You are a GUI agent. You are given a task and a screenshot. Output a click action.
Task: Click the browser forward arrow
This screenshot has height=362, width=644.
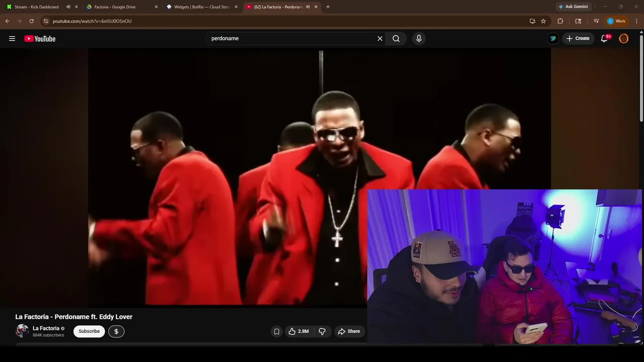click(x=19, y=21)
